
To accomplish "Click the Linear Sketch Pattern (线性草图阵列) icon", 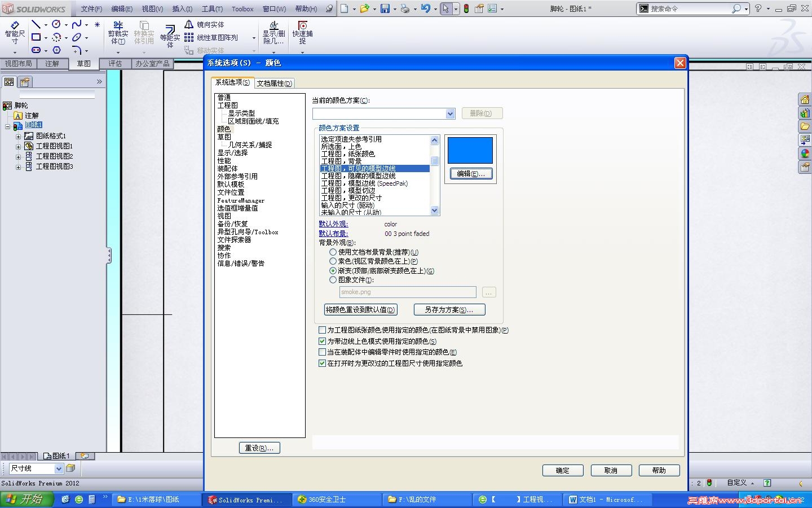I will 189,37.
